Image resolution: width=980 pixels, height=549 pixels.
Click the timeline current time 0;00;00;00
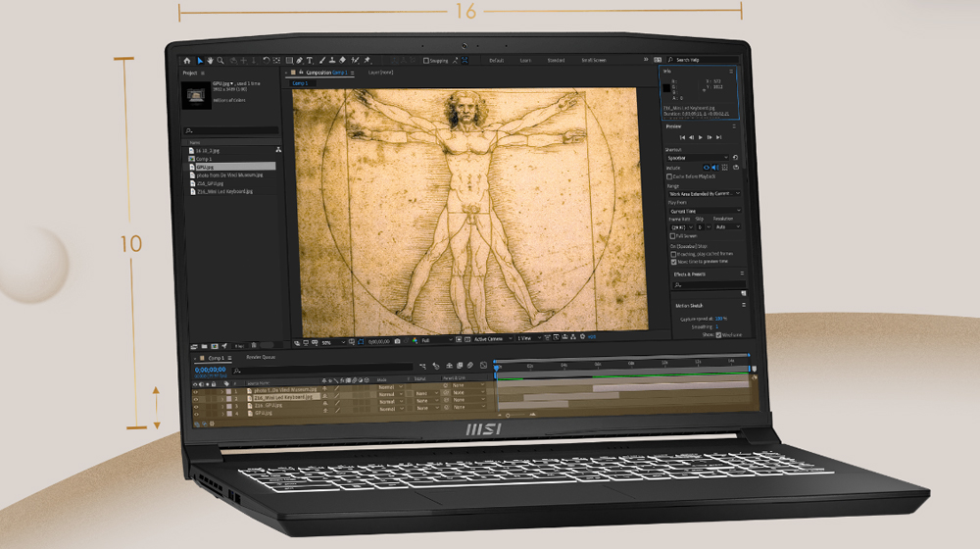click(x=210, y=370)
